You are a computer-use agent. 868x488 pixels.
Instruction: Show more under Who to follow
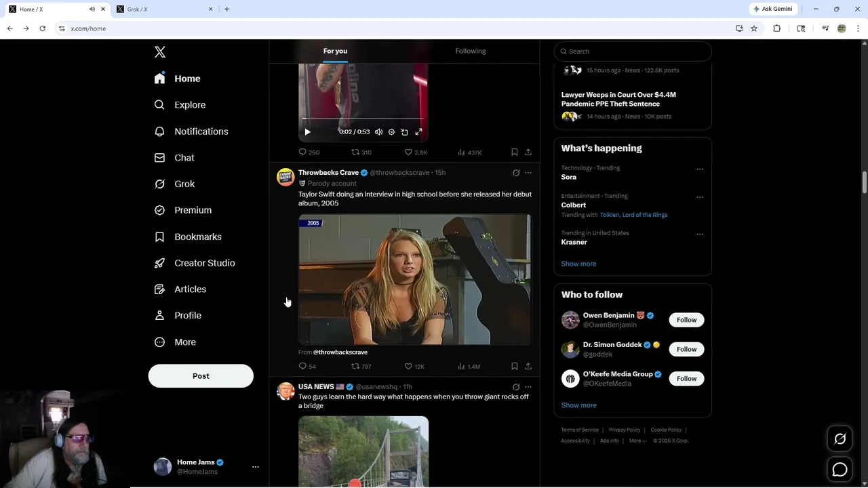(578, 405)
